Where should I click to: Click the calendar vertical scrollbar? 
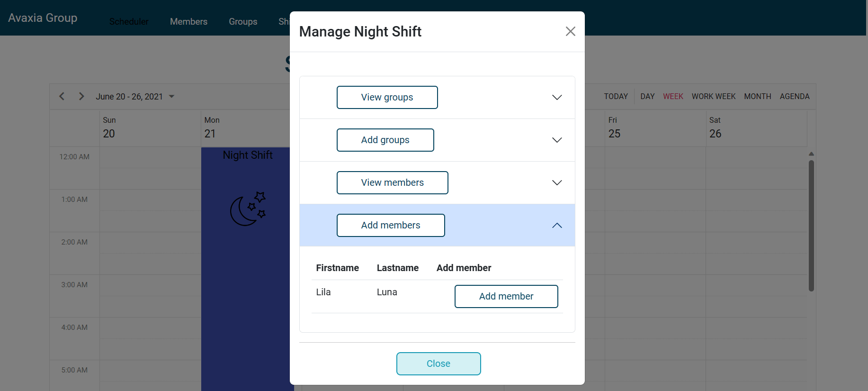[x=811, y=223]
